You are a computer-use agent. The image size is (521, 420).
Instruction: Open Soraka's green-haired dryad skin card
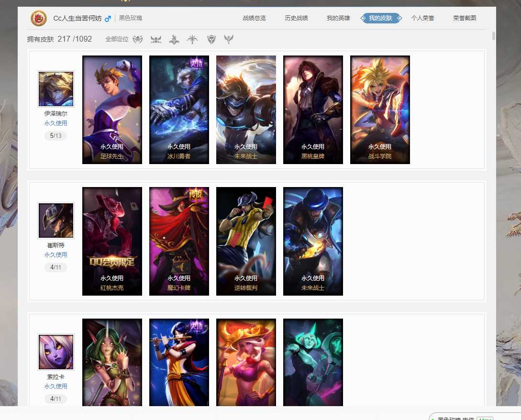click(x=112, y=362)
